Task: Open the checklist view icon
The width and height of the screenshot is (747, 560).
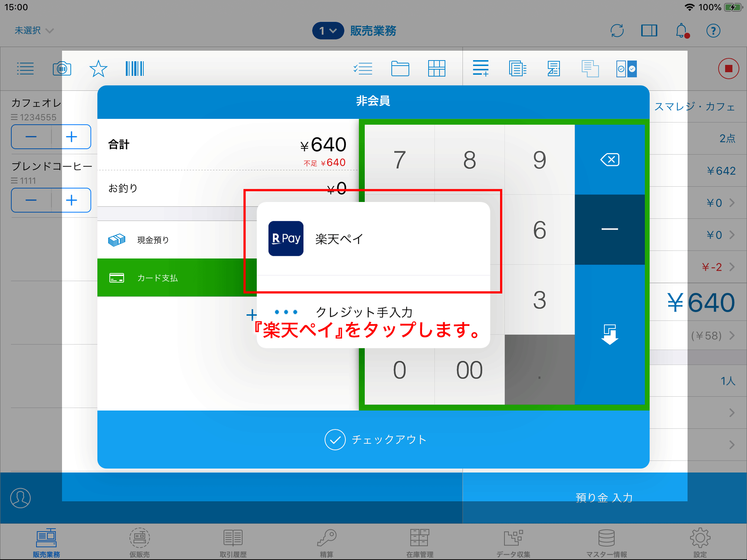Action: click(363, 69)
